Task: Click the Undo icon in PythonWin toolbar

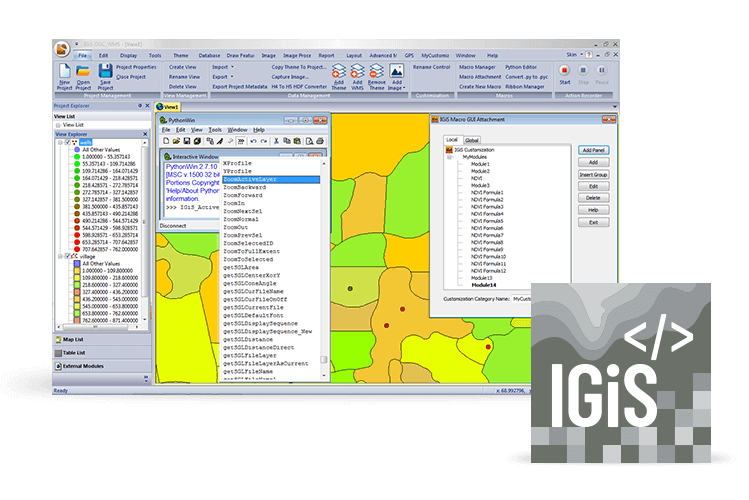Action: 253,141
